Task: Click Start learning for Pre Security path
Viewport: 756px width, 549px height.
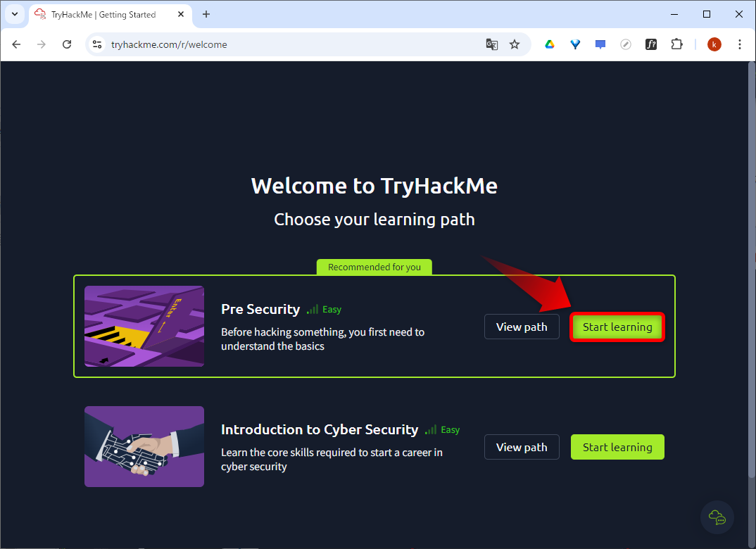Action: pos(617,327)
